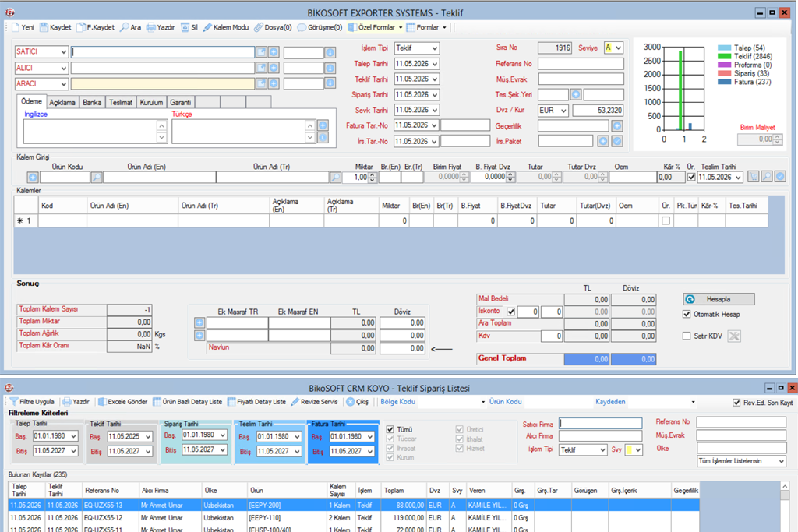798x532 pixels.
Task: Click add button next to SATICI field
Action: pos(274,52)
